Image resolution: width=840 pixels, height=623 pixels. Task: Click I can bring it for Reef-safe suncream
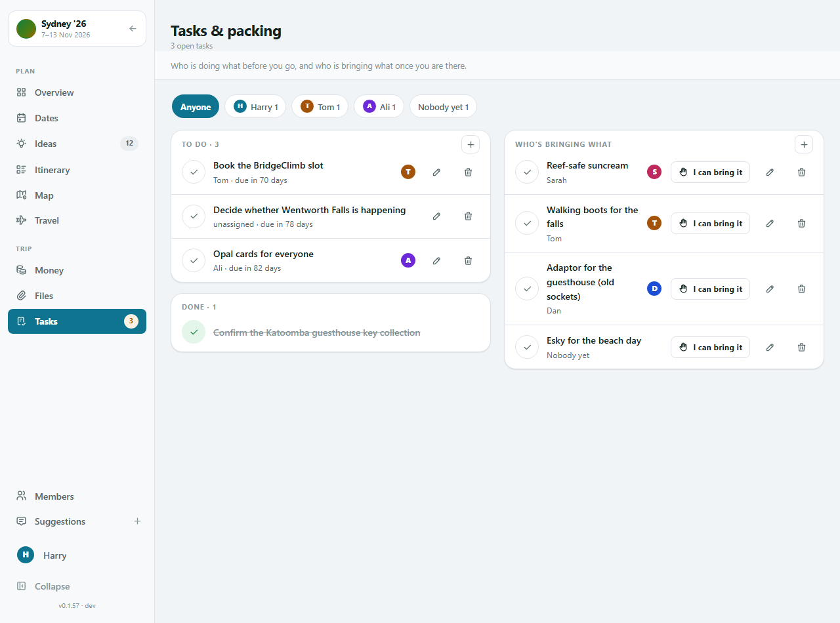click(x=710, y=172)
